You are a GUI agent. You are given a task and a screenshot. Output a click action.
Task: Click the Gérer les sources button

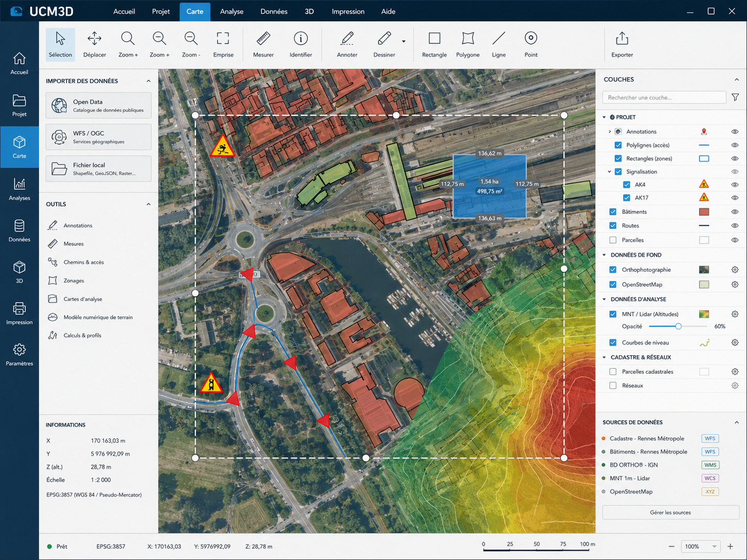tap(671, 513)
